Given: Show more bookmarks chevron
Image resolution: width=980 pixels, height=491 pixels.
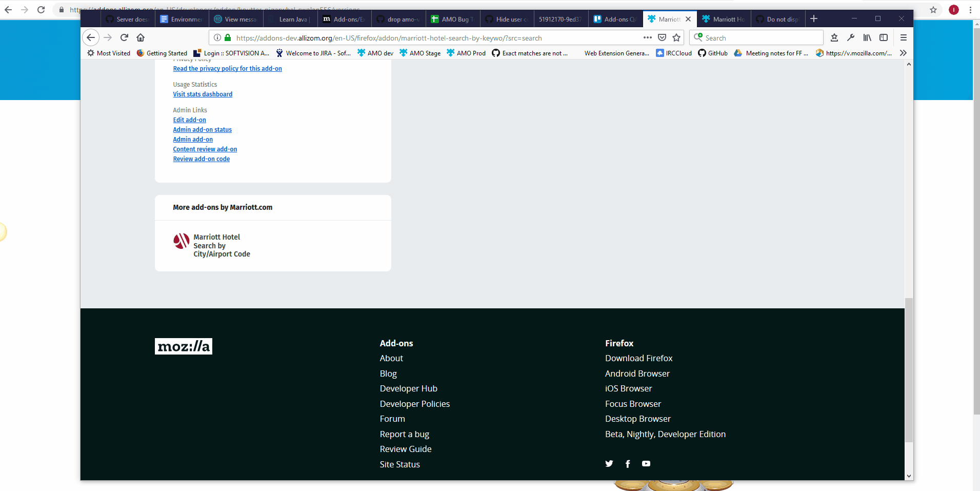Looking at the screenshot, I should pyautogui.click(x=903, y=53).
